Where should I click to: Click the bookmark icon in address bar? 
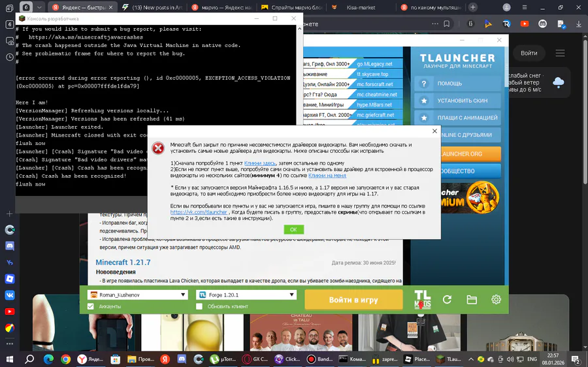[447, 24]
